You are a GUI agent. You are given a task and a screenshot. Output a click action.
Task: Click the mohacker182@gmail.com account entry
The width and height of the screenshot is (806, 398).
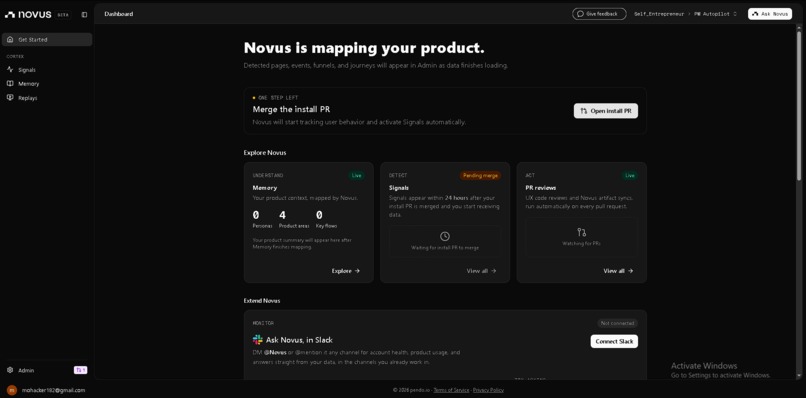point(46,390)
